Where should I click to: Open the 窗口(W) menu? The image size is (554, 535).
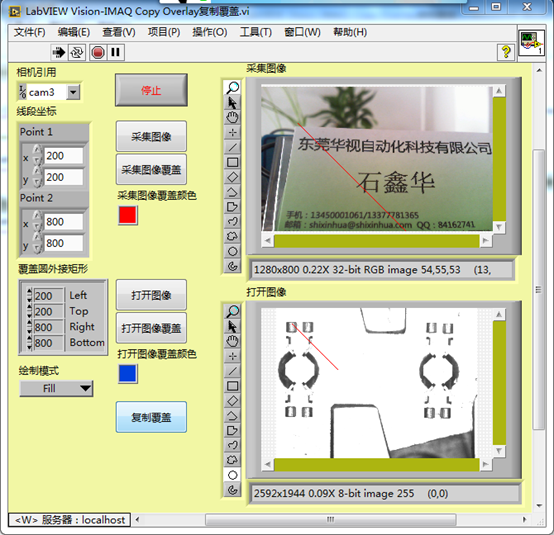pyautogui.click(x=302, y=33)
